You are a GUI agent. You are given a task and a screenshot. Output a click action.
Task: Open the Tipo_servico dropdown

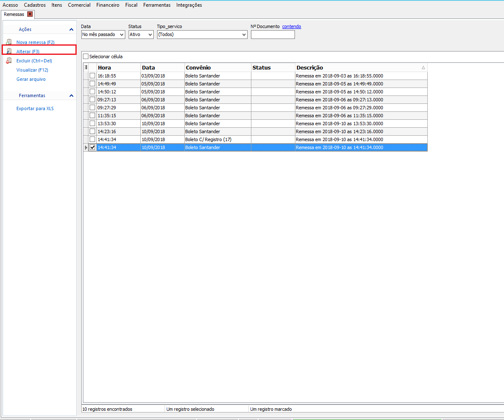point(244,35)
